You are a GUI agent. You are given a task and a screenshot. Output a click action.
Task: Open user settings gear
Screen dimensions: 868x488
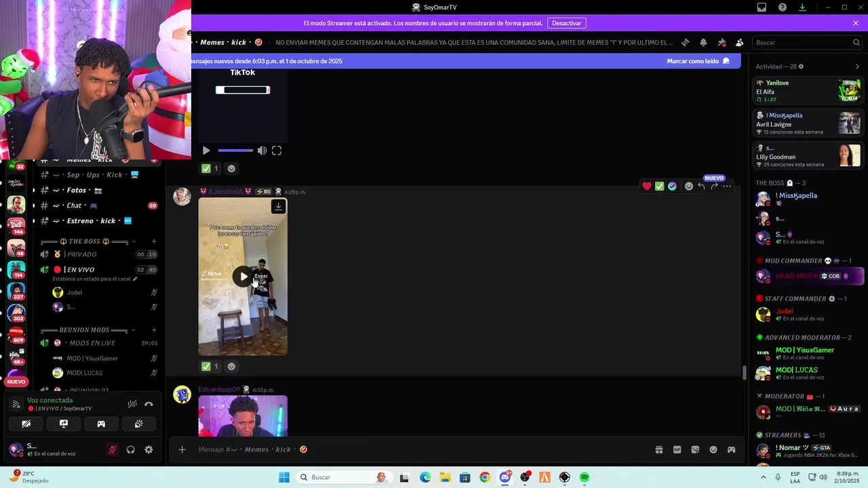[x=149, y=449]
